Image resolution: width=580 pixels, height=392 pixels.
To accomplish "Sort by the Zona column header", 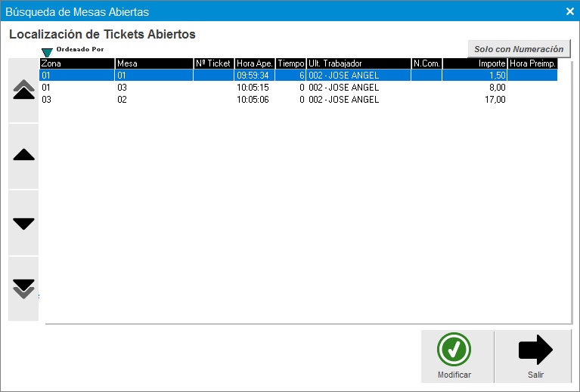I will [76, 64].
